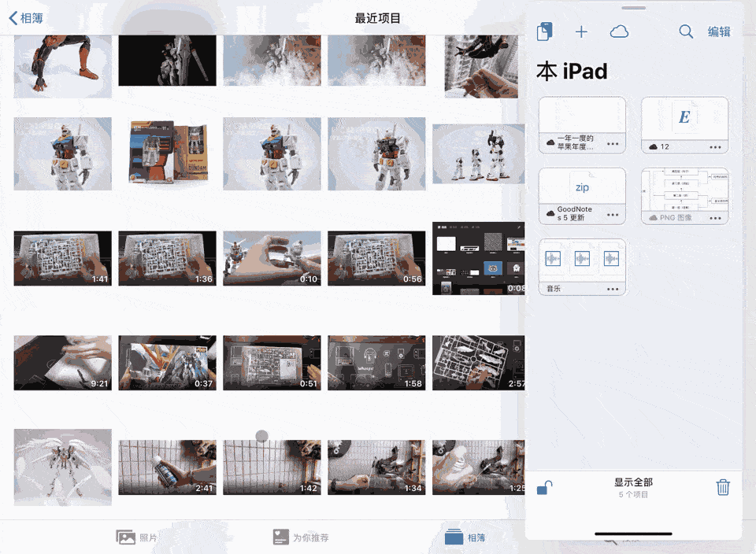Image resolution: width=756 pixels, height=554 pixels.
Task: Open the GoodNotes 5 更新 zip file
Action: point(582,196)
